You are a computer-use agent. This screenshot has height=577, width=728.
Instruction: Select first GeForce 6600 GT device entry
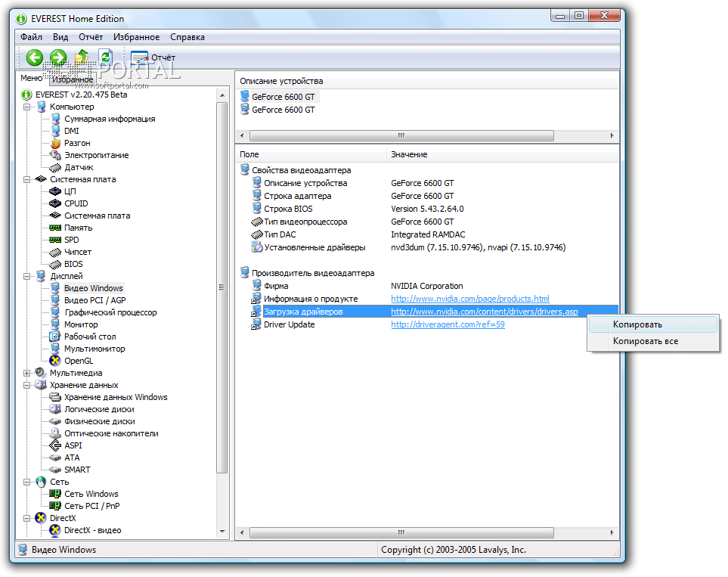coord(283,97)
